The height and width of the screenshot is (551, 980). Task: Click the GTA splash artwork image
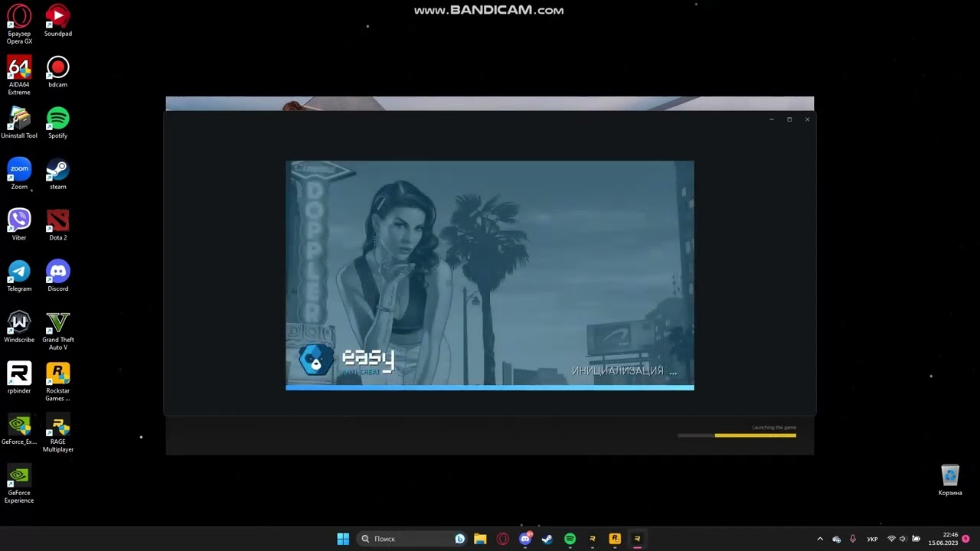tap(490, 272)
